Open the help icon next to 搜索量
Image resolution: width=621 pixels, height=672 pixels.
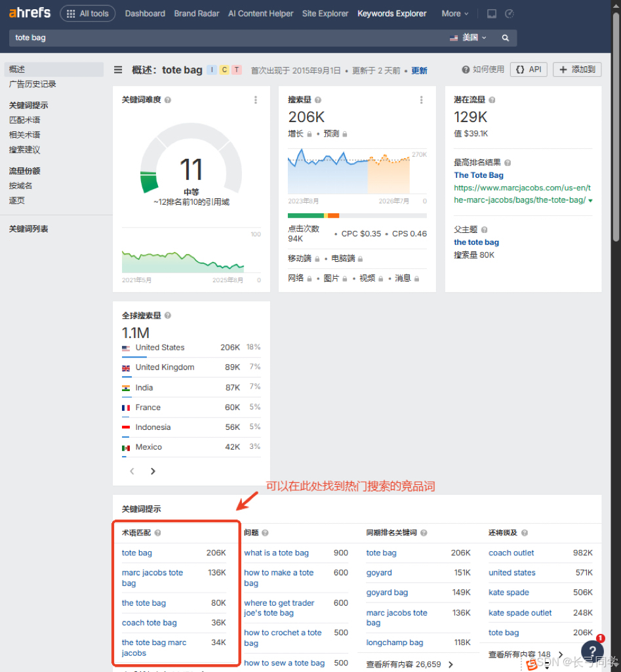tap(318, 100)
